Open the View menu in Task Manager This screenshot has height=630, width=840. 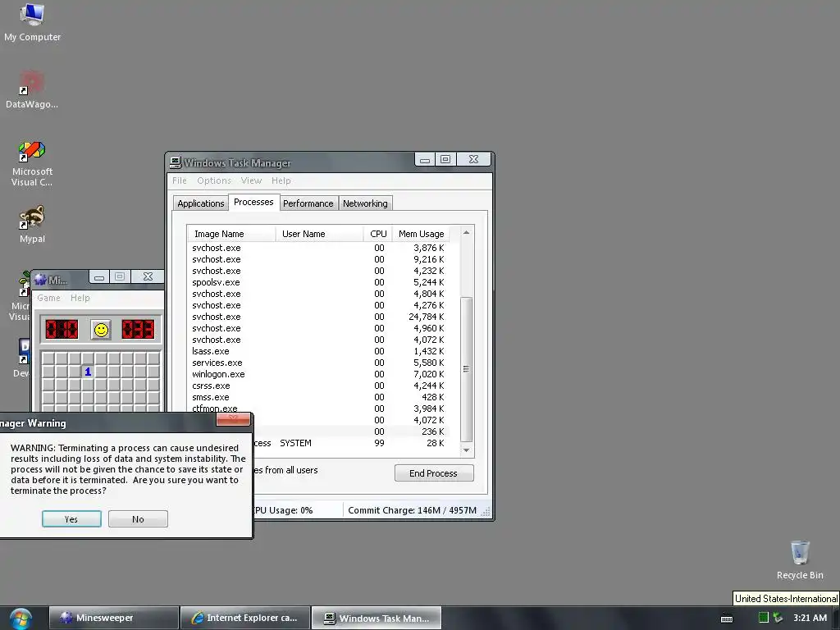pyautogui.click(x=251, y=180)
